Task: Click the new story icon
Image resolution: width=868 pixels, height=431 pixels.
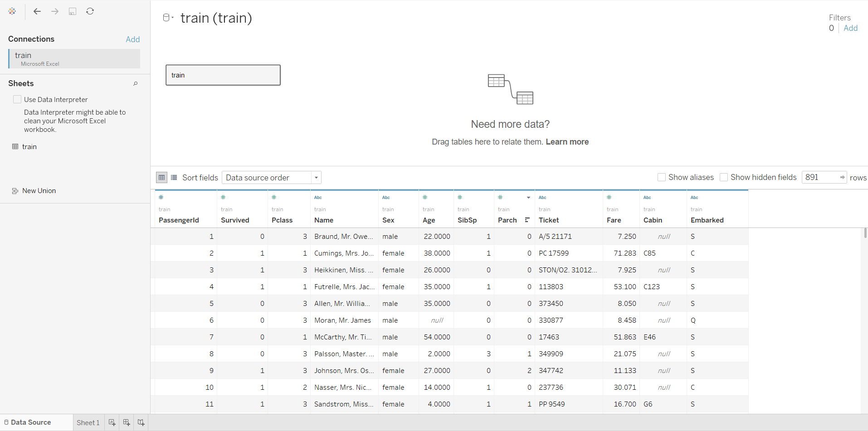Action: [141, 422]
